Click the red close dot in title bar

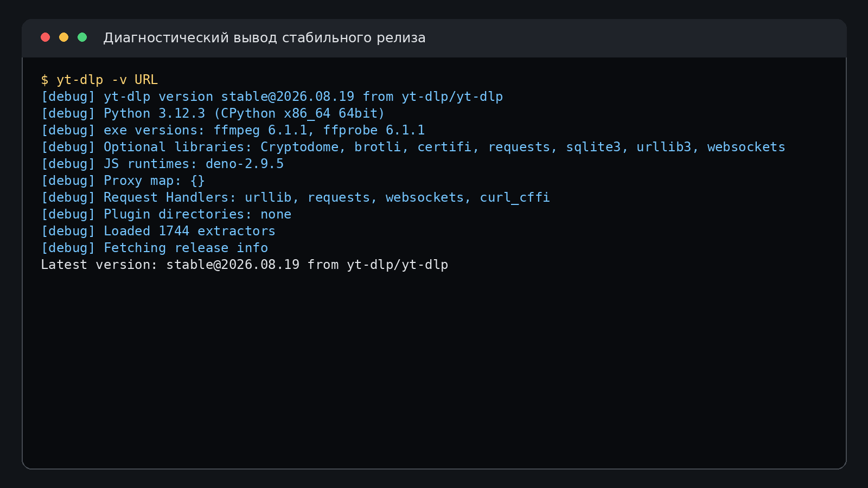[46, 37]
